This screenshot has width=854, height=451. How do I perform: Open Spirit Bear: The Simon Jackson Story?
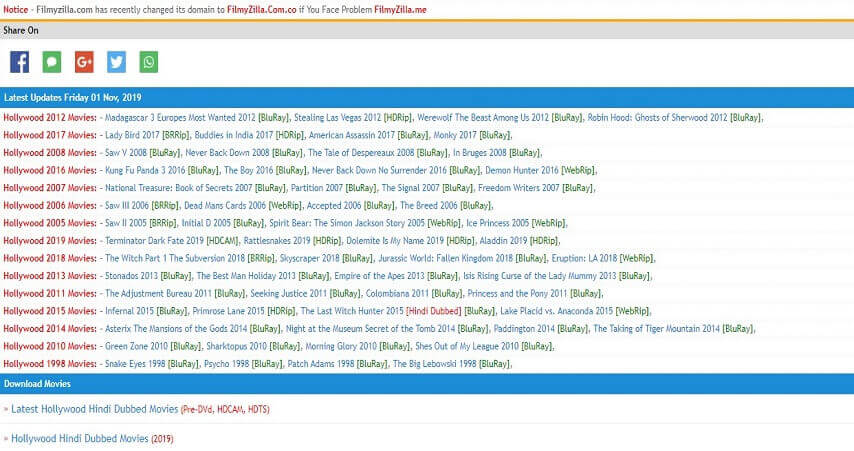click(x=365, y=223)
